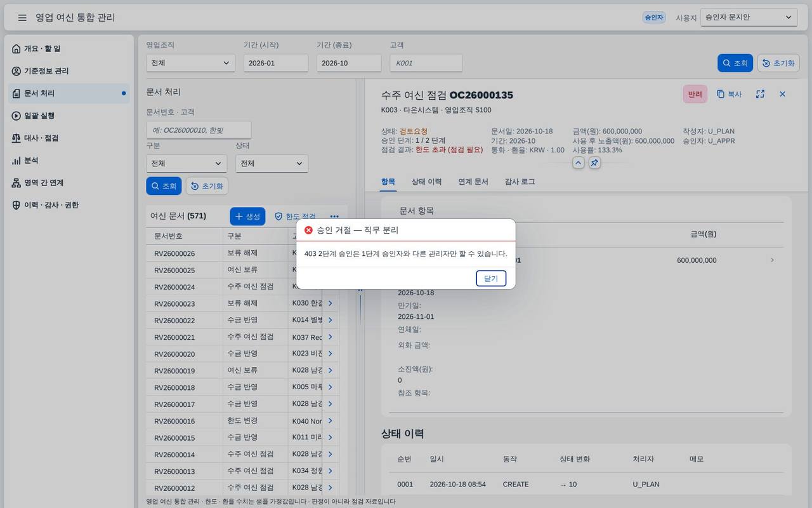Click 한도 점검 shield button
This screenshot has height=508, width=812.
295,217
